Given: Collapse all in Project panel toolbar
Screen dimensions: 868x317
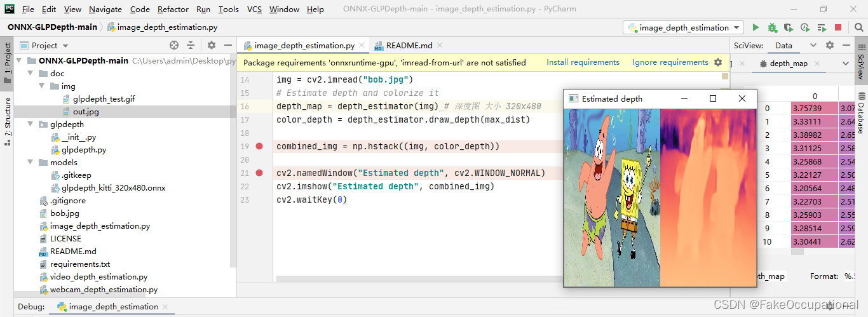Looking at the screenshot, I should tap(191, 45).
